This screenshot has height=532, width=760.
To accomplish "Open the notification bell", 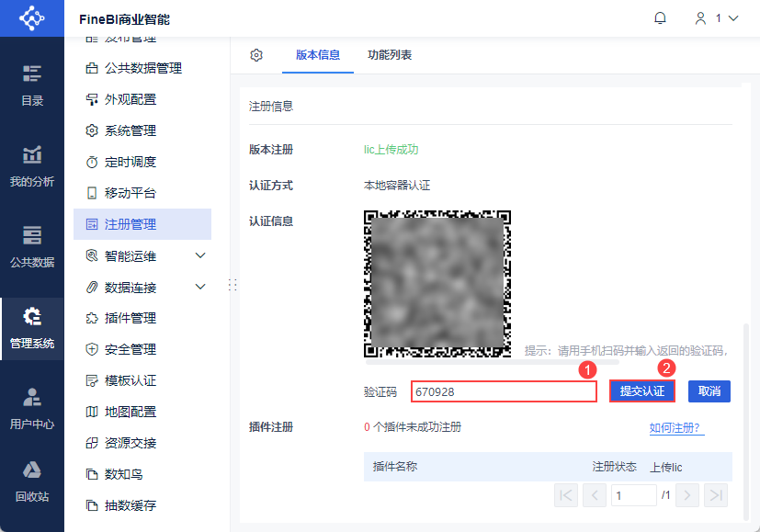I will [660, 18].
